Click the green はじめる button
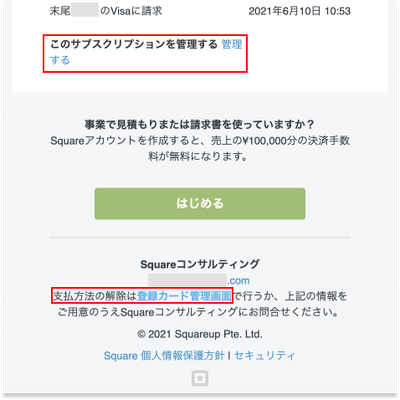This screenshot has height=400, width=400. pyautogui.click(x=200, y=204)
